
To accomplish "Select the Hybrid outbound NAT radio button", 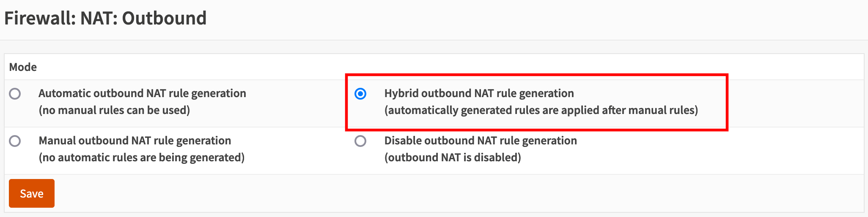I will (360, 94).
